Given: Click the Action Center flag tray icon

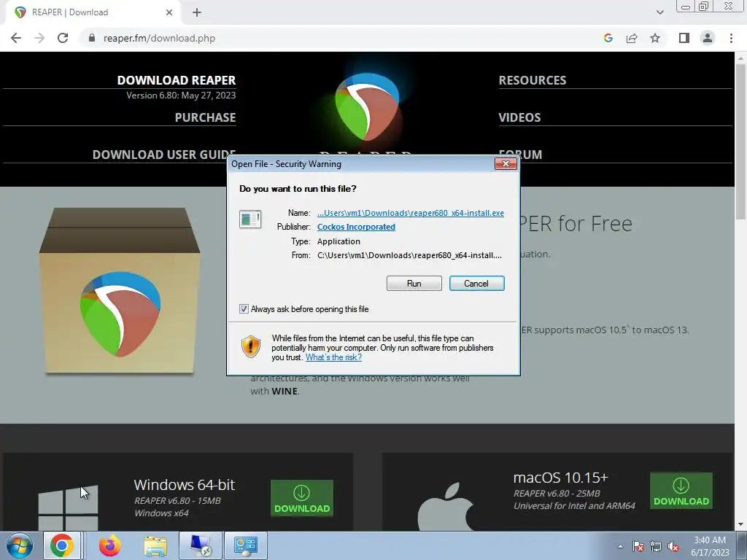Looking at the screenshot, I should (638, 546).
